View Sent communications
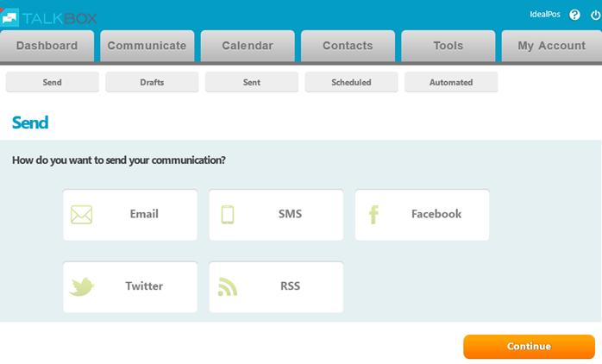 tap(252, 82)
